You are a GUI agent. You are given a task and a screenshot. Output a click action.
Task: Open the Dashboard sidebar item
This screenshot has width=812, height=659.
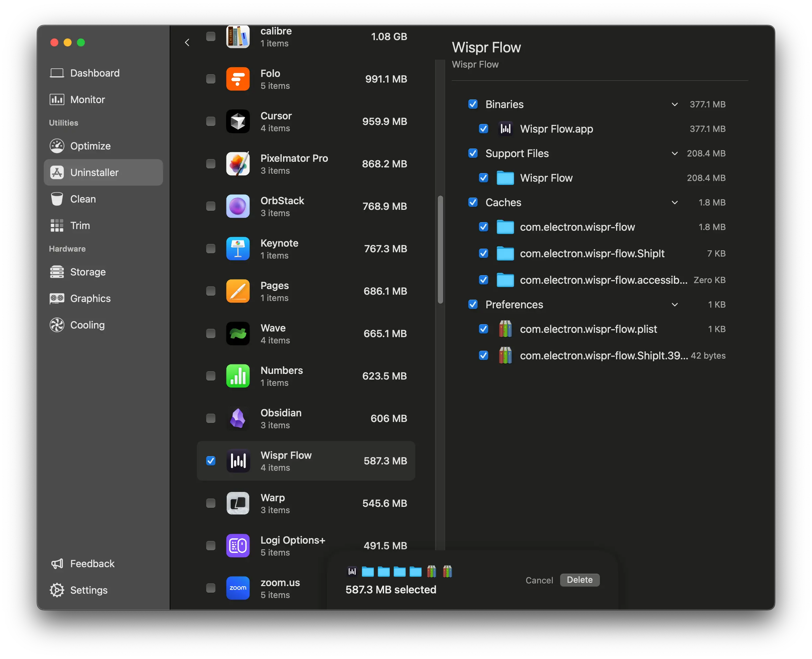tap(103, 73)
